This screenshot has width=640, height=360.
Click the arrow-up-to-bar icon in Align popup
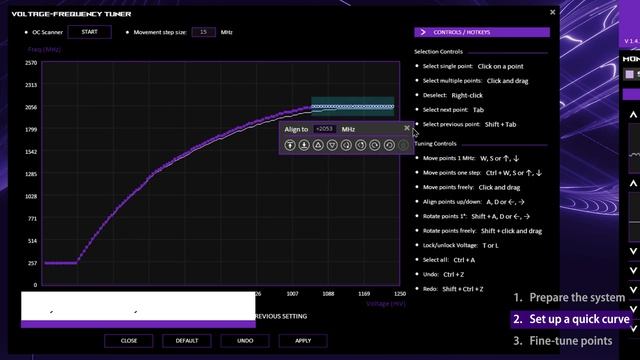pos(290,145)
